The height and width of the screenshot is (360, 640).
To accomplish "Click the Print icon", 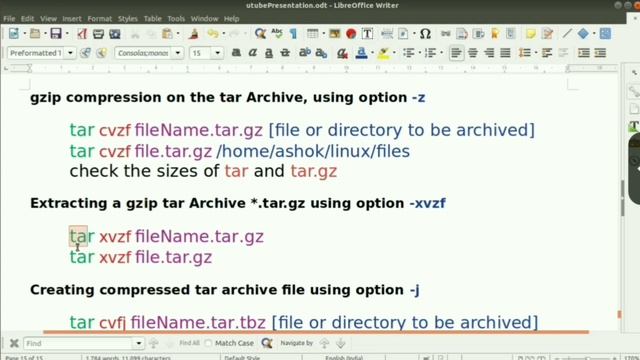I will click(x=98, y=34).
